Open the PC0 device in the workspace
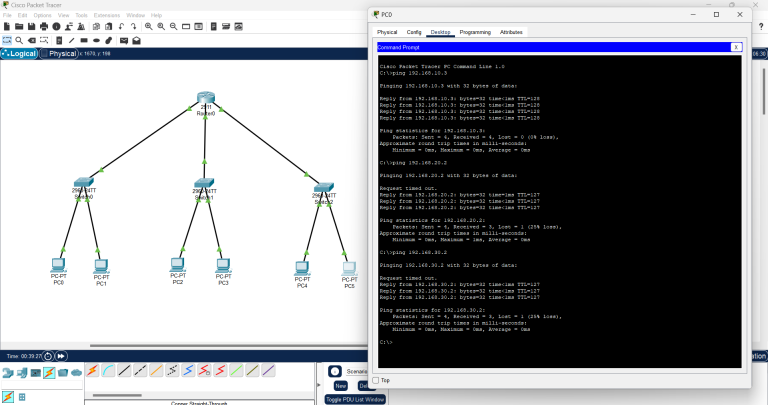The height and width of the screenshot is (405, 768). (x=58, y=265)
